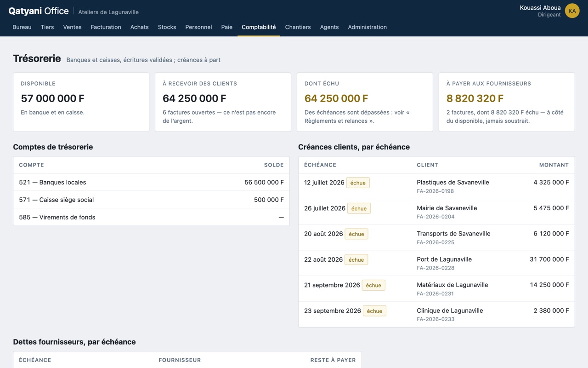
Task: Select the À payer aux fournisseurs card
Action: pos(507,102)
